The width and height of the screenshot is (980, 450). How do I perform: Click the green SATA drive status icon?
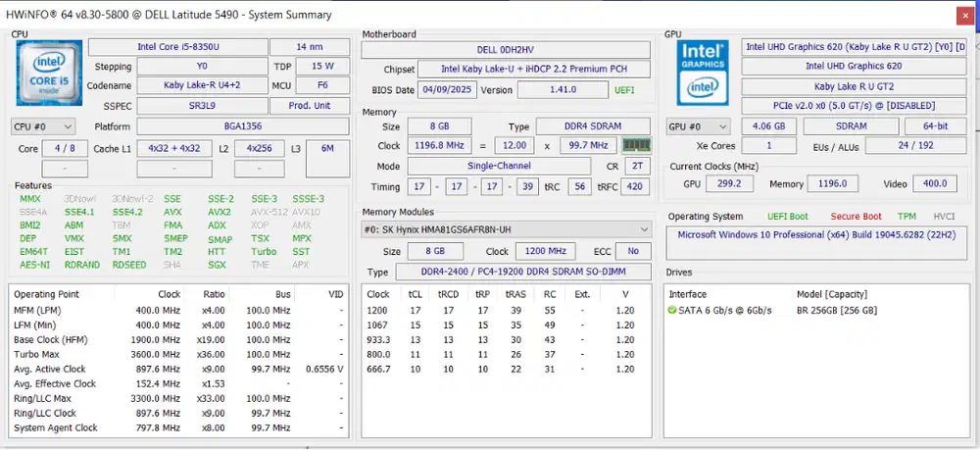coord(671,311)
